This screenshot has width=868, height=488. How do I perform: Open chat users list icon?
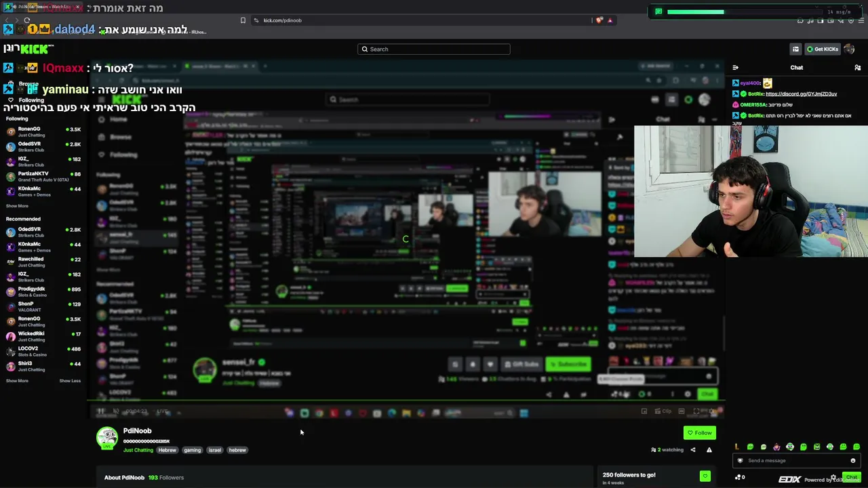click(858, 68)
